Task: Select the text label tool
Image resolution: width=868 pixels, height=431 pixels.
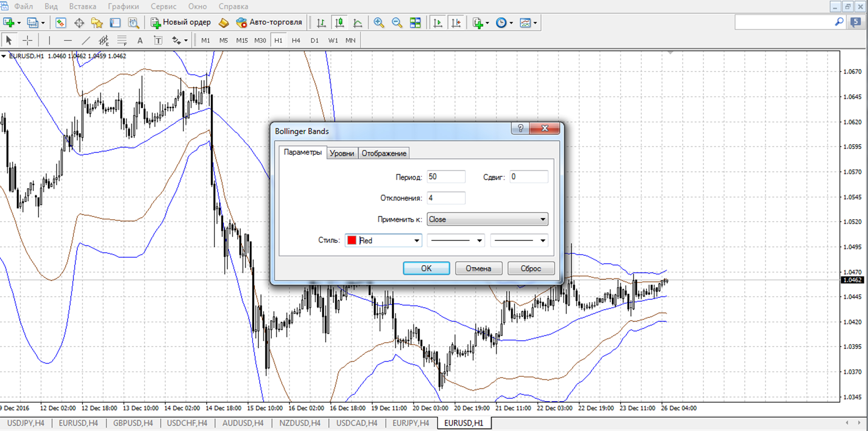Action: 158,41
